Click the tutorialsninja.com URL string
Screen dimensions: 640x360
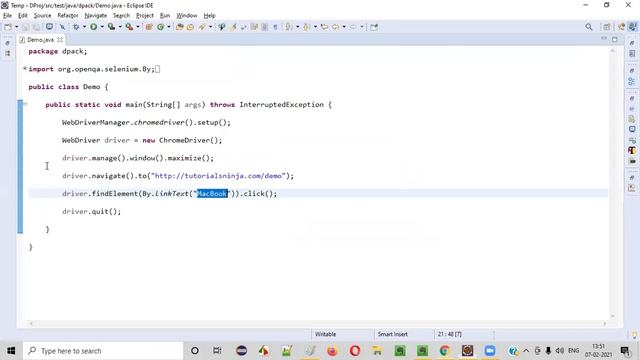(x=218, y=176)
